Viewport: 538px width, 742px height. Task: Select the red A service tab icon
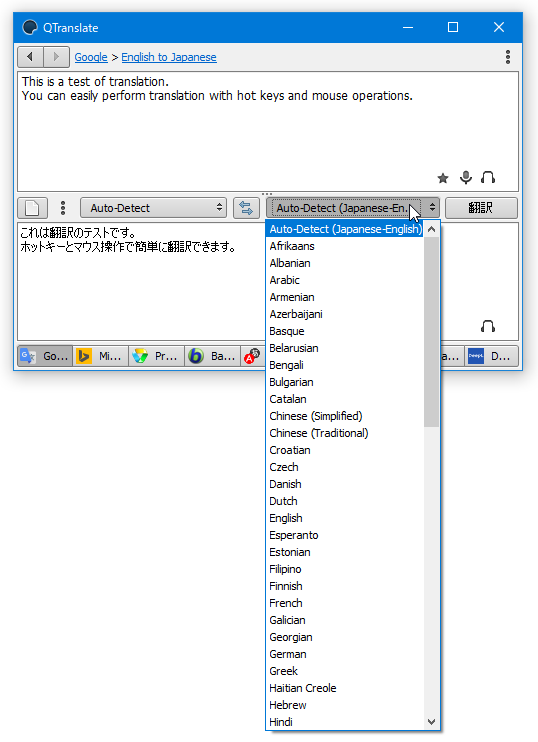pos(253,356)
